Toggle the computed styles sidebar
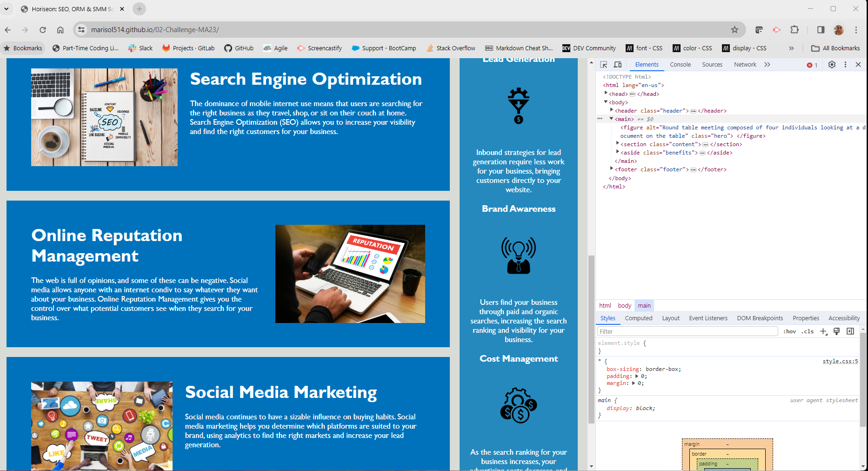Screen dimensions: 868x471 point(850,331)
